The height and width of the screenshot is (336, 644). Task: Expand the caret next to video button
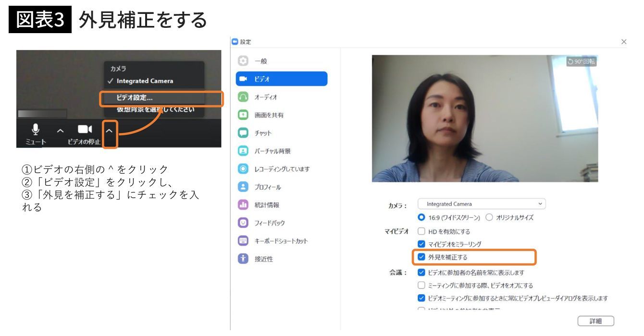[110, 130]
